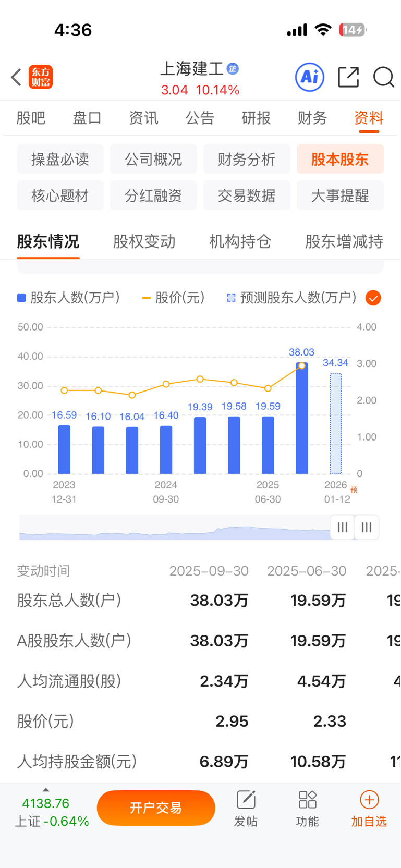Add stock via 加自选 icon
The height and width of the screenshot is (868, 401).
[369, 800]
